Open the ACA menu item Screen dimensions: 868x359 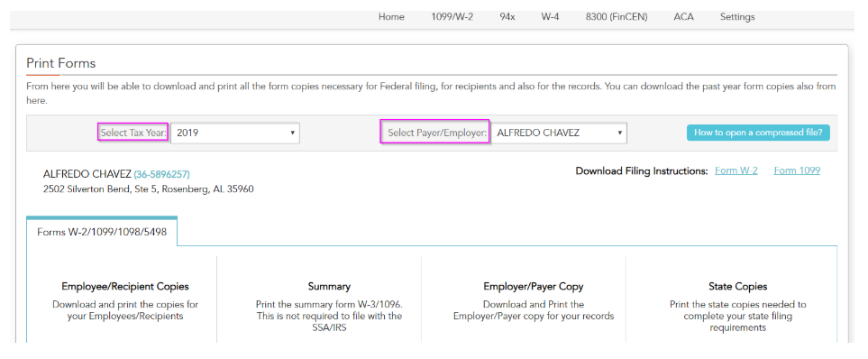click(x=683, y=17)
